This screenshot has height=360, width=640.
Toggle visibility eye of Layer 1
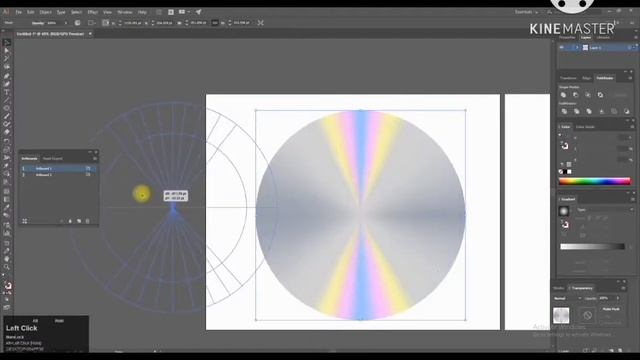point(562,48)
